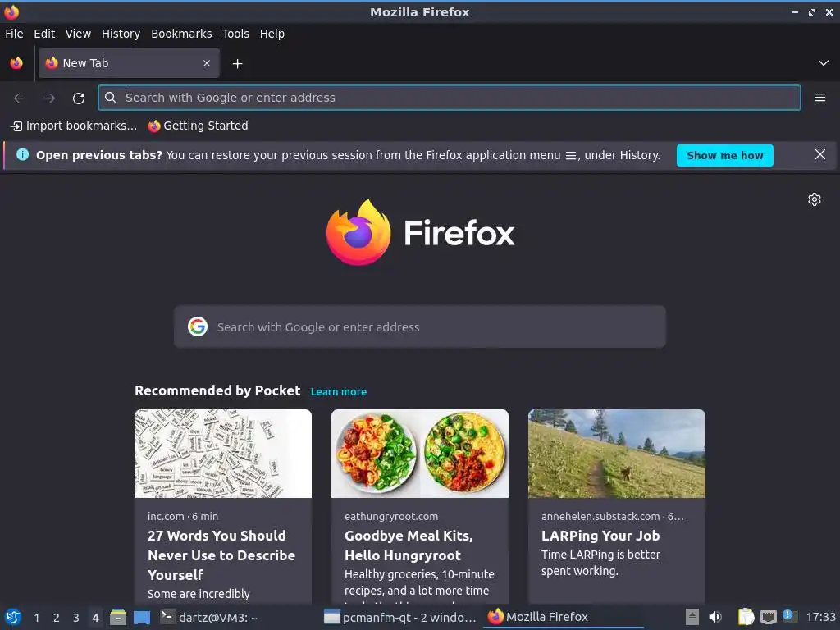Open the Help menu
Screen dimensions: 840x630
(x=272, y=34)
